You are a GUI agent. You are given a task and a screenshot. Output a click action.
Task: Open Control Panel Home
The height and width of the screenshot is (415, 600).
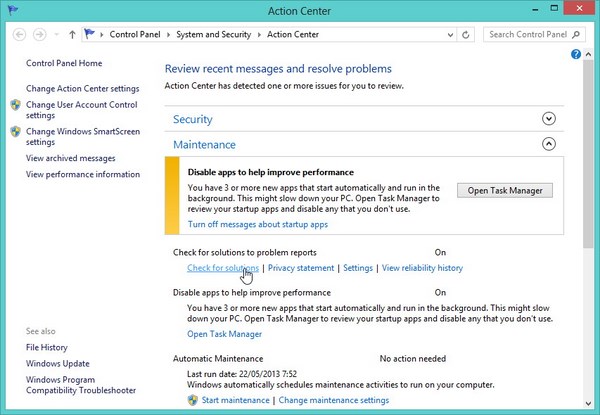[x=64, y=63]
